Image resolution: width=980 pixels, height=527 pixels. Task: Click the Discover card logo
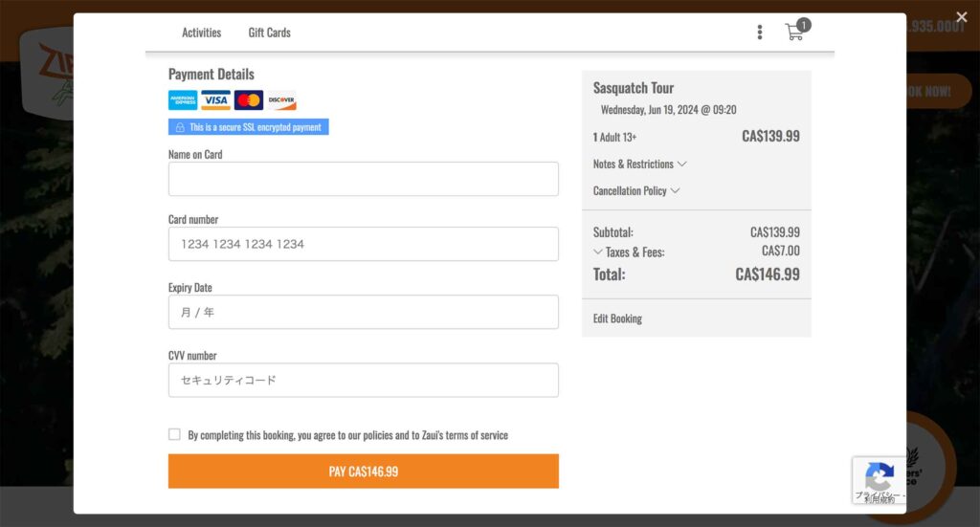(281, 100)
